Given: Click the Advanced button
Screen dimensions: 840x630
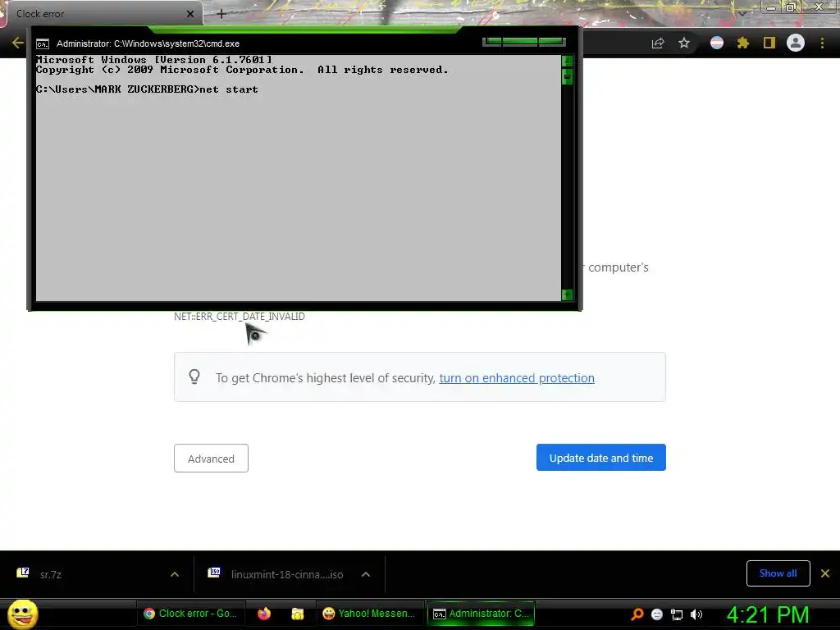Looking at the screenshot, I should pos(211,459).
